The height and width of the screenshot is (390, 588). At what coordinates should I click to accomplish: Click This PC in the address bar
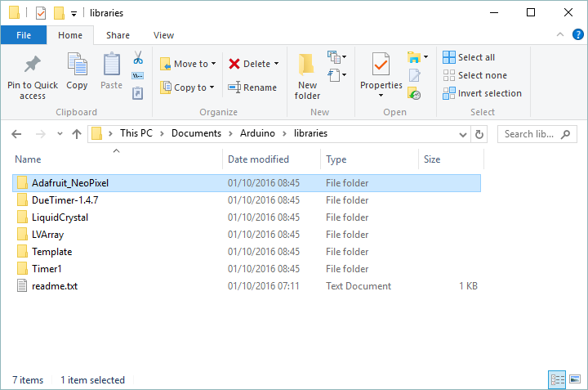(x=136, y=133)
